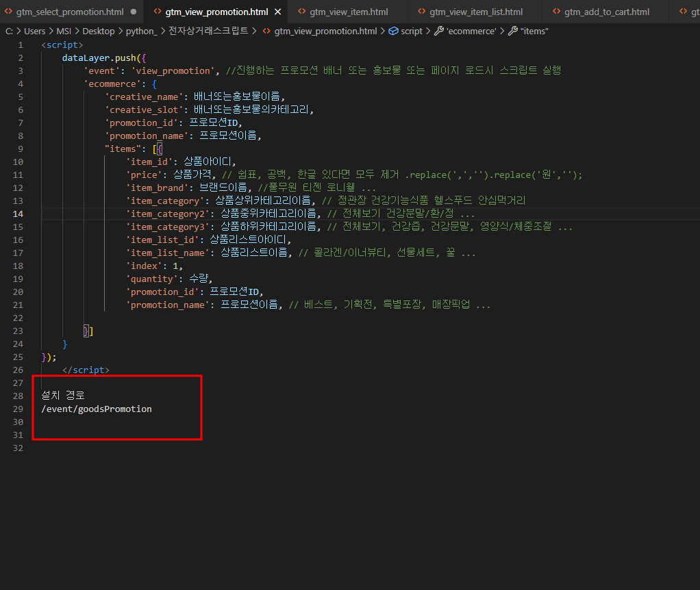Open the C: breadcrumb
The image size is (700, 590).
click(x=9, y=31)
